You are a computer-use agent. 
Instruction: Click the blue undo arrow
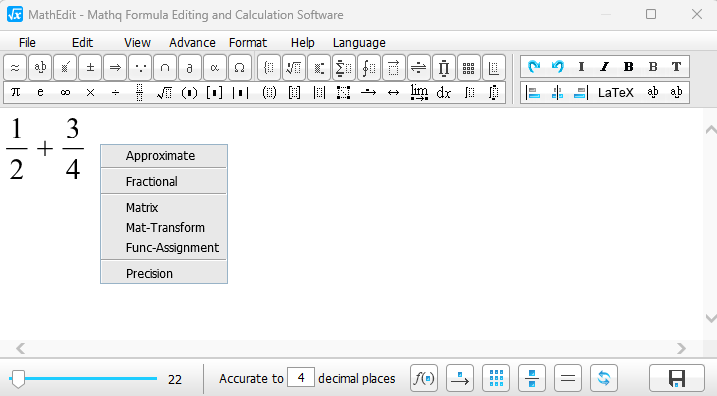(x=557, y=67)
